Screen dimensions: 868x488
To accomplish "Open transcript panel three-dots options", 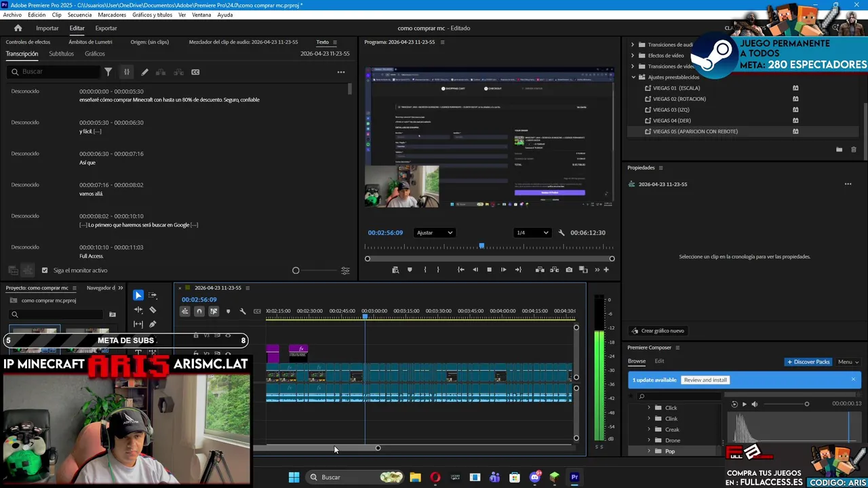I will [x=341, y=72].
